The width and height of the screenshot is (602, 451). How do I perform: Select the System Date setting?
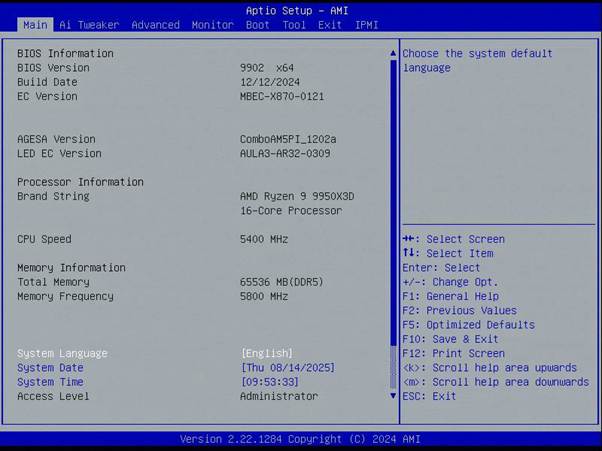[50, 368]
